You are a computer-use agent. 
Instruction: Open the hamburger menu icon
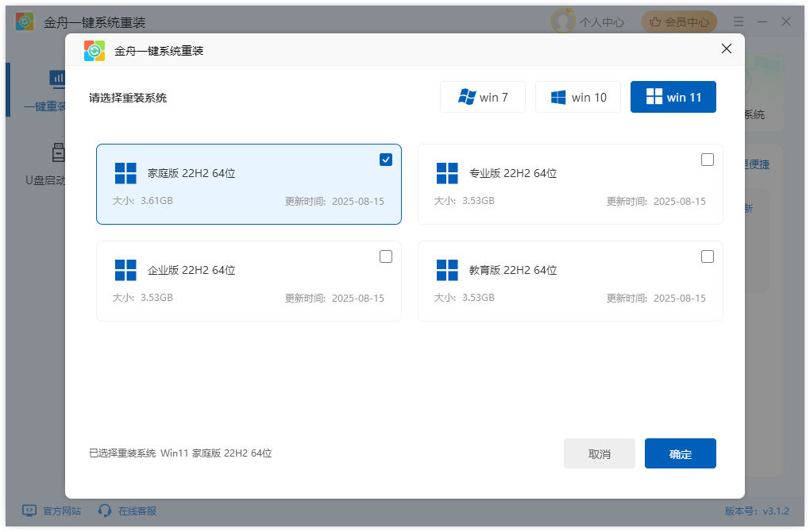[x=739, y=21]
